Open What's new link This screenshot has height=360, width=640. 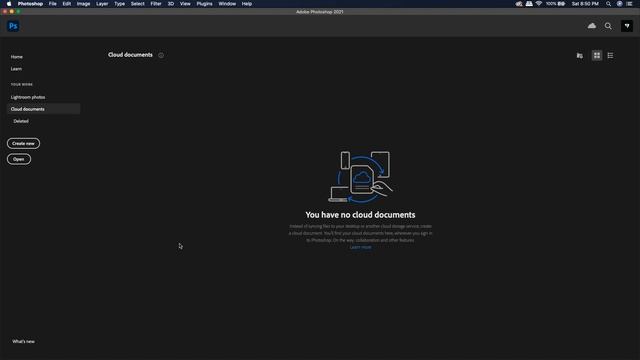[23, 342]
